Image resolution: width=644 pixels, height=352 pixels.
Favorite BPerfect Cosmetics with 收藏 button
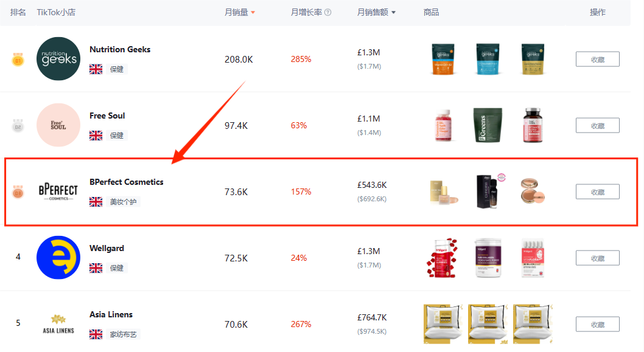coord(597,192)
